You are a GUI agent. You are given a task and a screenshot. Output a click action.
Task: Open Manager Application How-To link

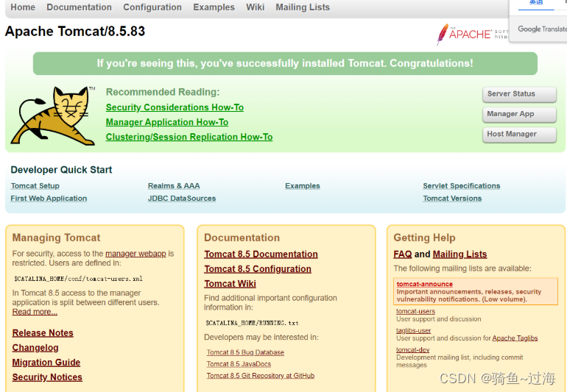coord(167,122)
